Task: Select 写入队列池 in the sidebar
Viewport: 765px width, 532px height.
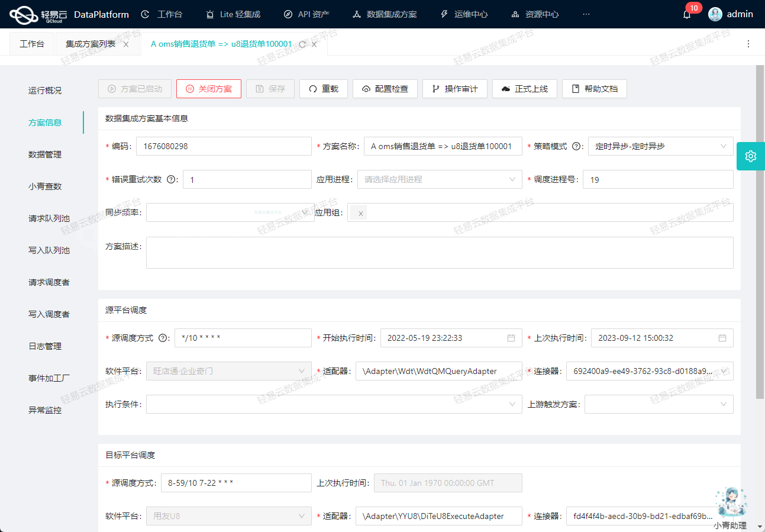Action: pos(49,250)
